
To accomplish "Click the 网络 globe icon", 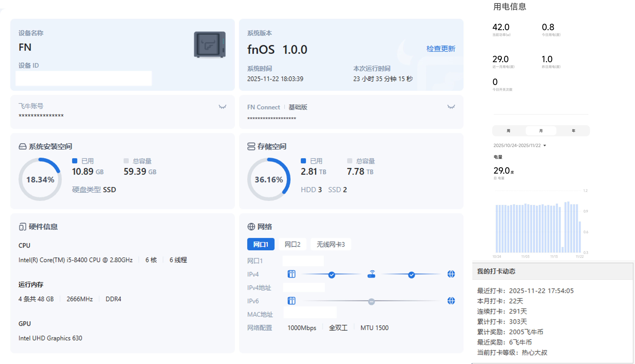I will (x=251, y=227).
